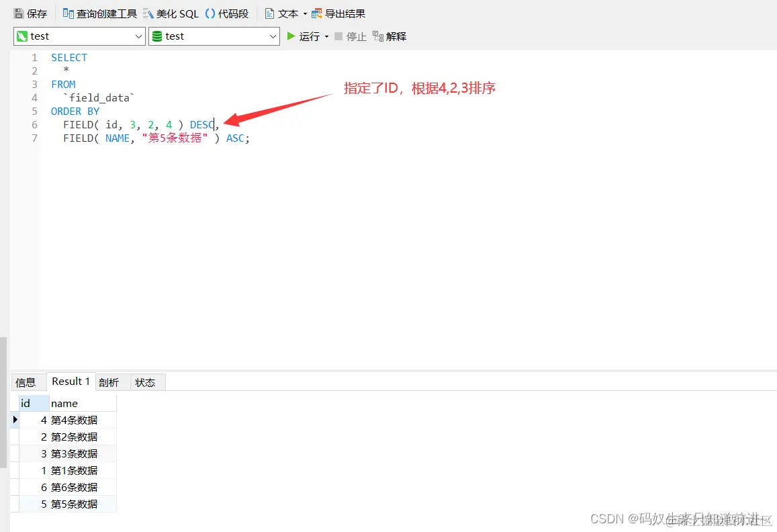This screenshot has width=777, height=532.
Task: Click the SELECT keyword in the editor
Action: coord(69,58)
